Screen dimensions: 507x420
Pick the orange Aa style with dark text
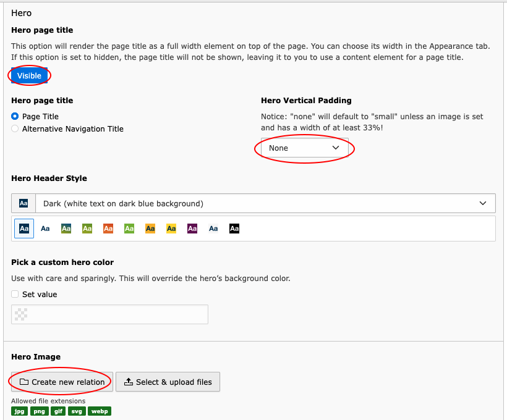click(x=150, y=229)
